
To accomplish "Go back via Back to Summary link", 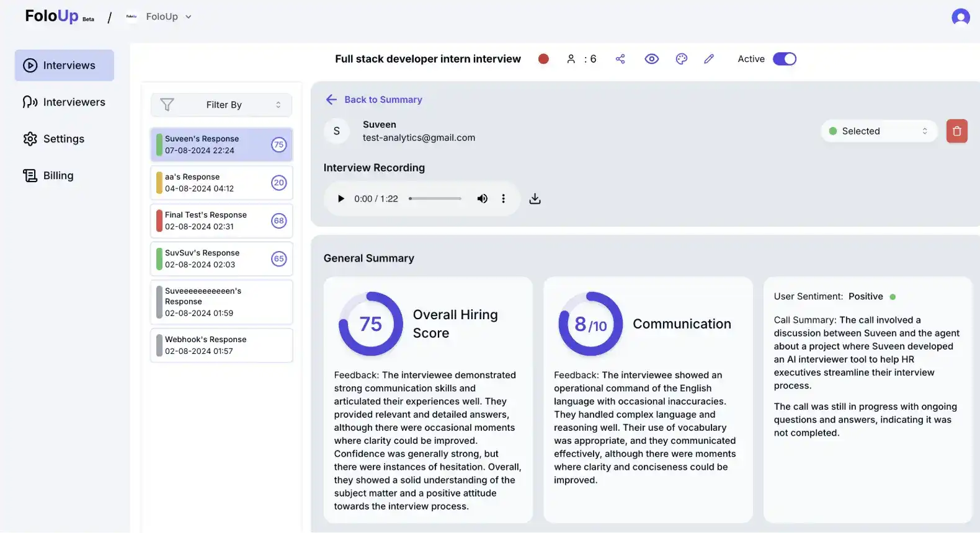I will tap(374, 100).
